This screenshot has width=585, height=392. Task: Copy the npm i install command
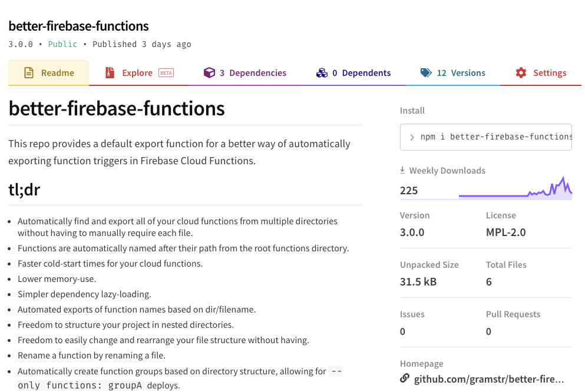click(x=495, y=137)
